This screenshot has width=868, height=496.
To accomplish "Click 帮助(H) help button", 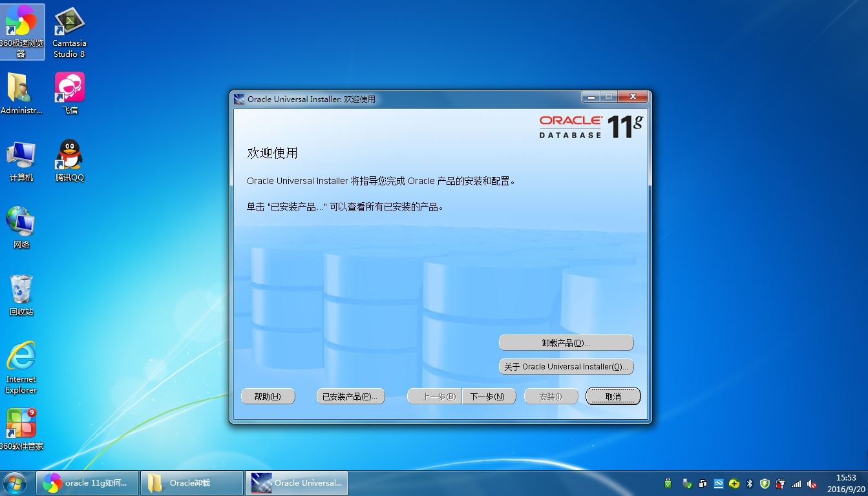I will tap(268, 397).
